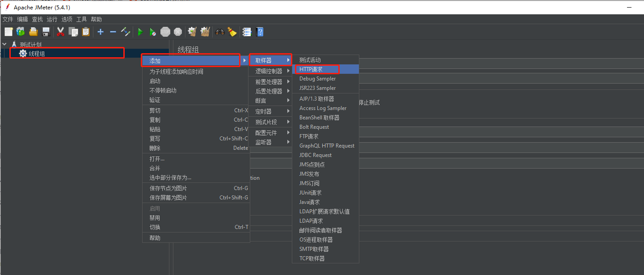Screen dimensions: 644x275
Task: Create a new test plan via toolbar icon
Action: point(8,32)
